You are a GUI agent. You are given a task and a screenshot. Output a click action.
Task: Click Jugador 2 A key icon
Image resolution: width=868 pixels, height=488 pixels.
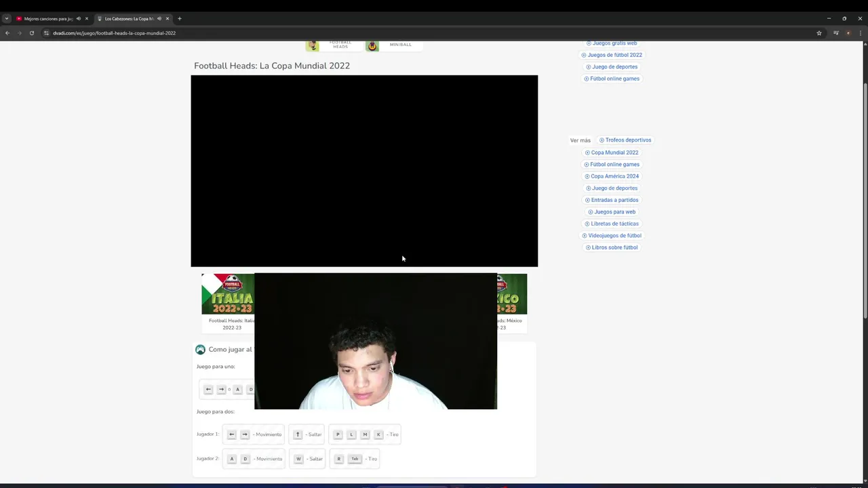coord(231,459)
